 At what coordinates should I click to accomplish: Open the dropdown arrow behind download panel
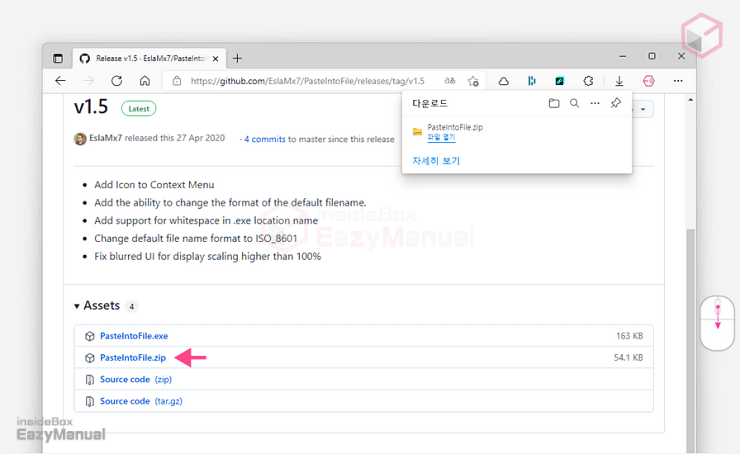click(x=643, y=109)
